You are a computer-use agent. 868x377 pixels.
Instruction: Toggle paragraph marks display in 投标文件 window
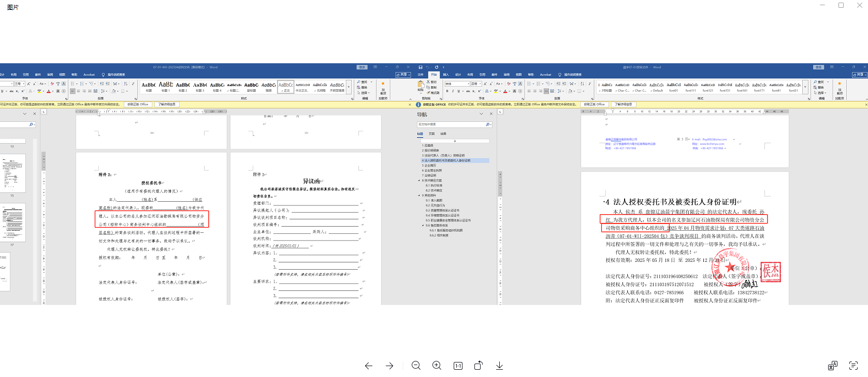(591, 83)
